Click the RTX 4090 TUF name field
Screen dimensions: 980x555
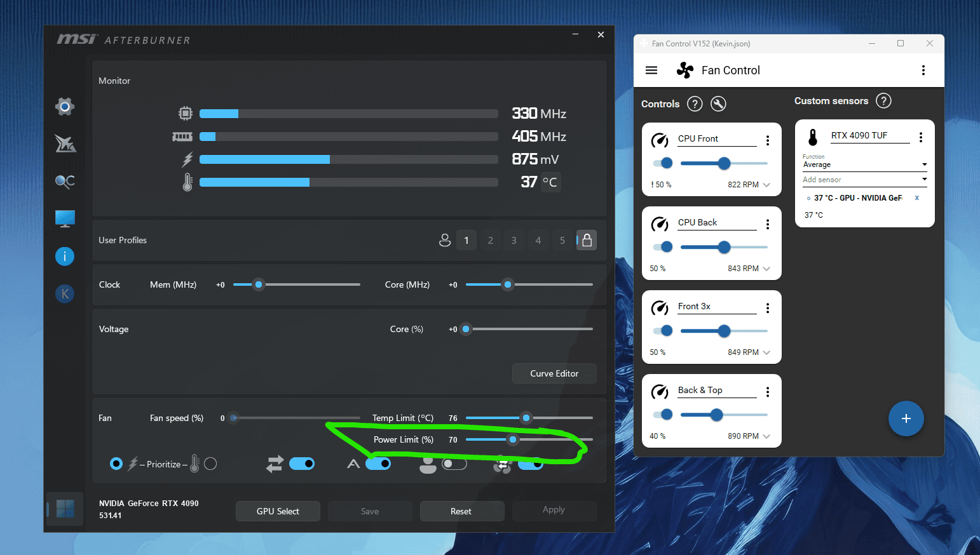(871, 136)
